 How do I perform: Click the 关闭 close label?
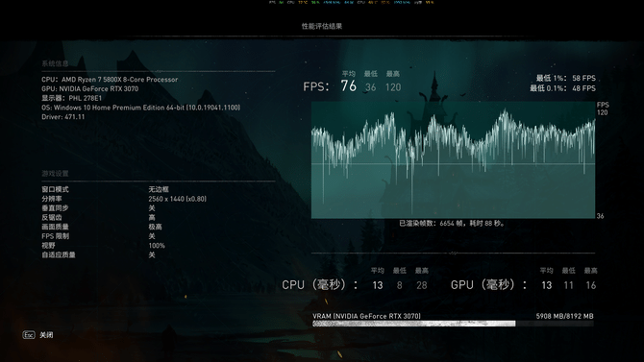click(x=46, y=335)
